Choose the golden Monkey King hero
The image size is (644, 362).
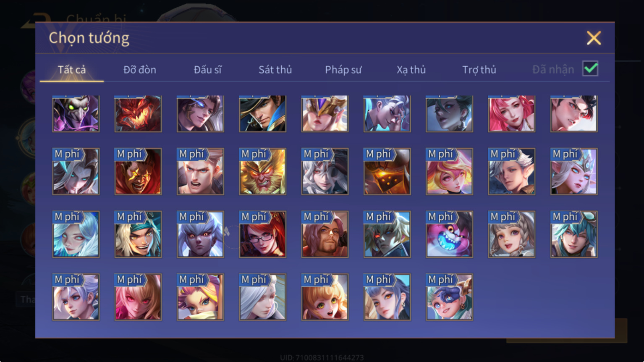(263, 171)
